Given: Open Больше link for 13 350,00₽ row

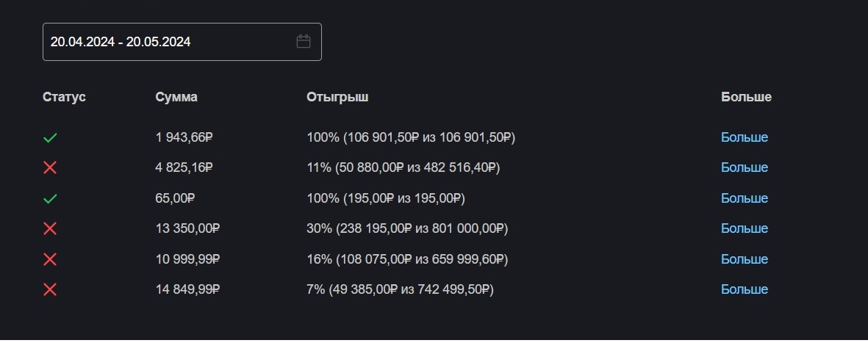Looking at the screenshot, I should (744, 228).
